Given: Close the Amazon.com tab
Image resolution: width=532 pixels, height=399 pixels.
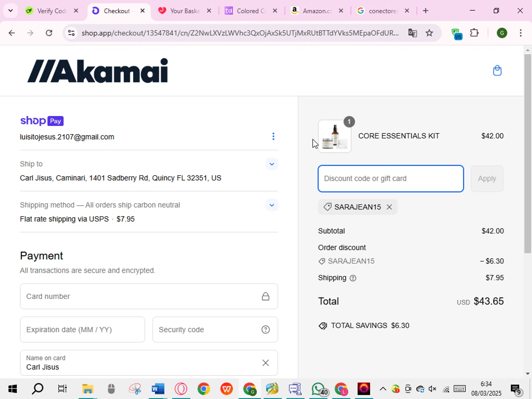Looking at the screenshot, I should (341, 11).
